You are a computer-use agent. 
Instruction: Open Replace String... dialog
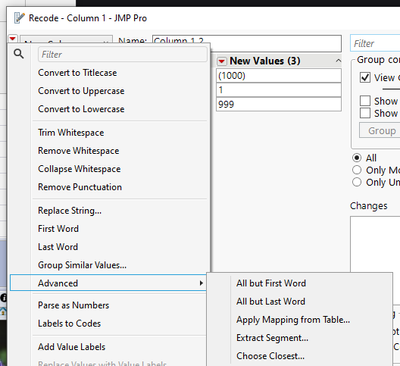tap(70, 211)
